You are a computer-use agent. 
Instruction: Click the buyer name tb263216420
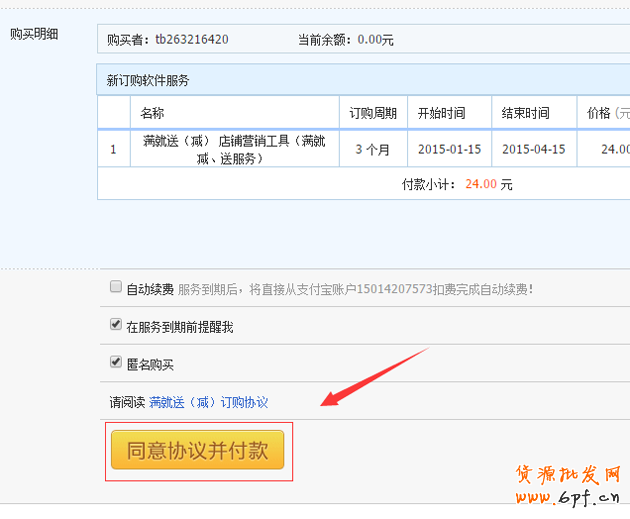(191, 40)
